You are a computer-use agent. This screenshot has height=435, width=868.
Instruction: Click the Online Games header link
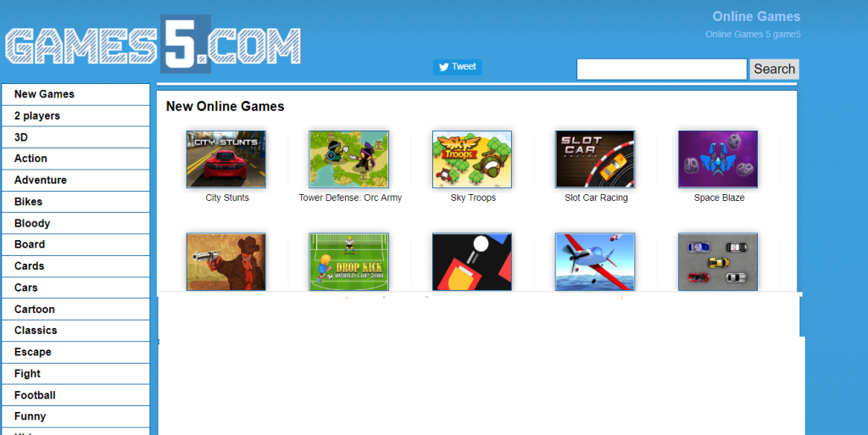click(756, 17)
